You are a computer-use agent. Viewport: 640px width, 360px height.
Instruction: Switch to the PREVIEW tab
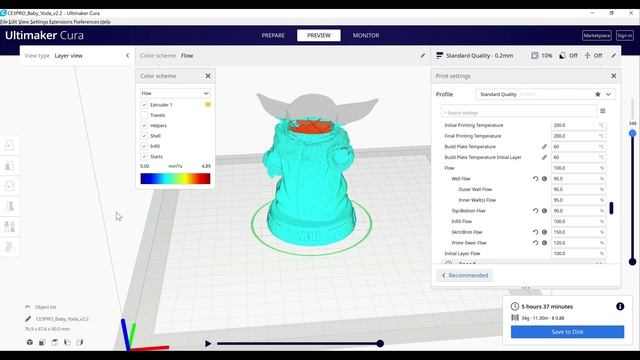(319, 36)
